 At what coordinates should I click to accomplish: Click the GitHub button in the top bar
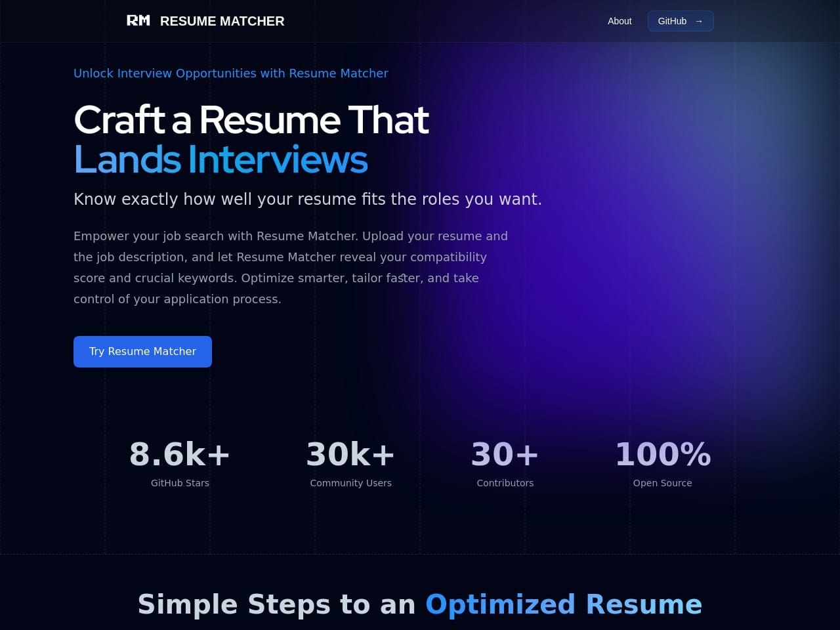click(x=681, y=20)
